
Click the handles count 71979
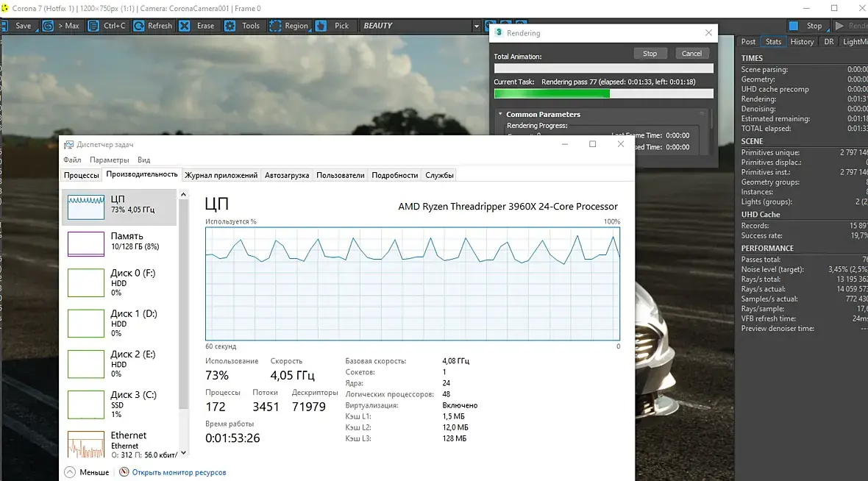[309, 407]
